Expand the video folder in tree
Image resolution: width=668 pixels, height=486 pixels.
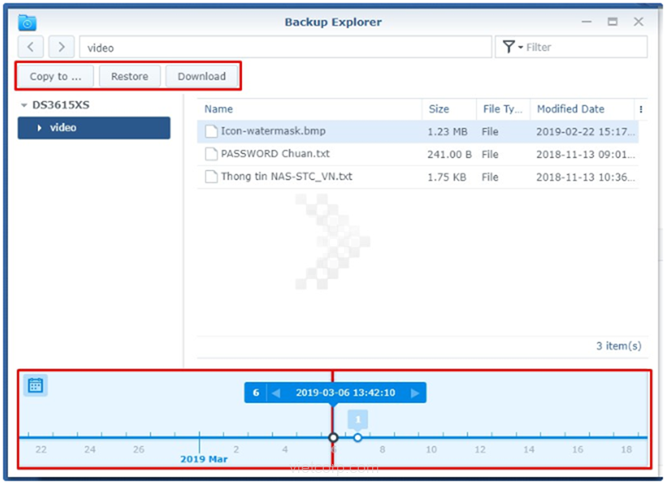pos(39,128)
